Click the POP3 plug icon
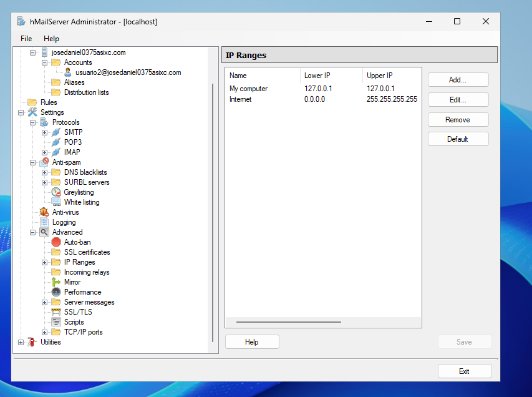The height and width of the screenshot is (397, 532). [x=56, y=142]
